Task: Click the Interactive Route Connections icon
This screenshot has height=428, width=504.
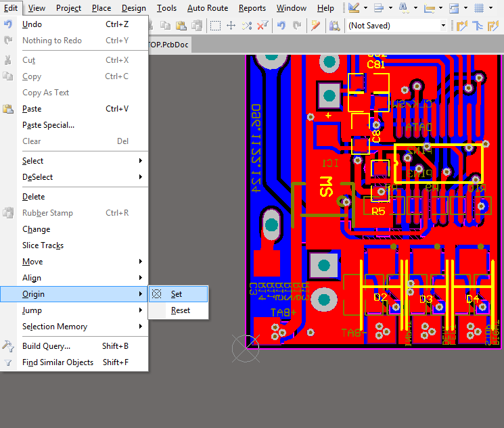Action: click(462, 26)
